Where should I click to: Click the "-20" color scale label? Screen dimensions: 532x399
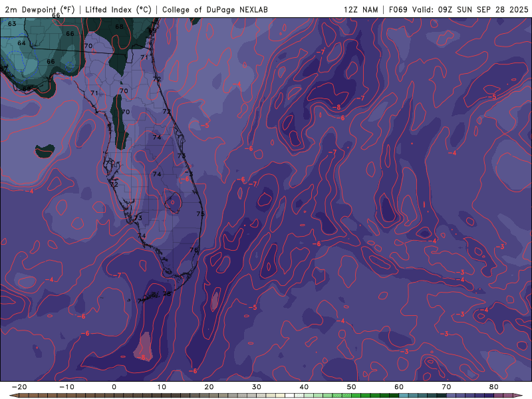[x=19, y=387]
